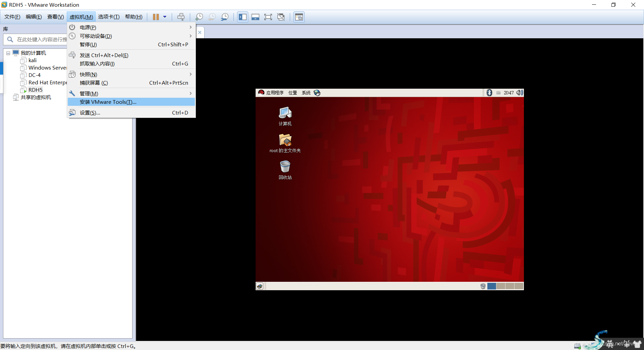
Task: Open the 选项卡(T) menu
Action: click(109, 17)
